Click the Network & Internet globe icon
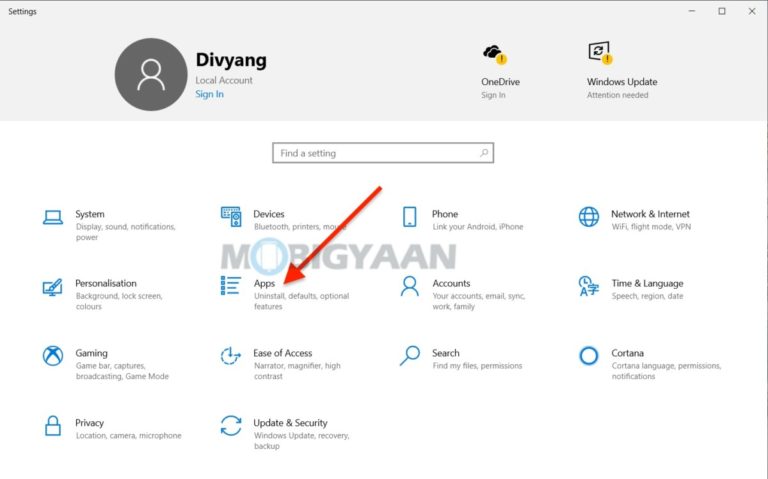Screen dimensions: 768x479 click(x=589, y=216)
